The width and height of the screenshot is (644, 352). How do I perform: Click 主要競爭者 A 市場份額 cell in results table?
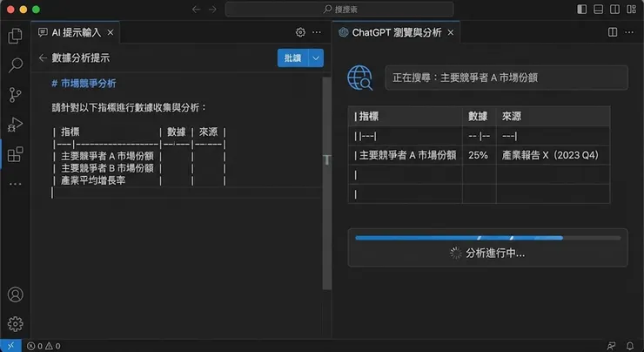(x=405, y=155)
